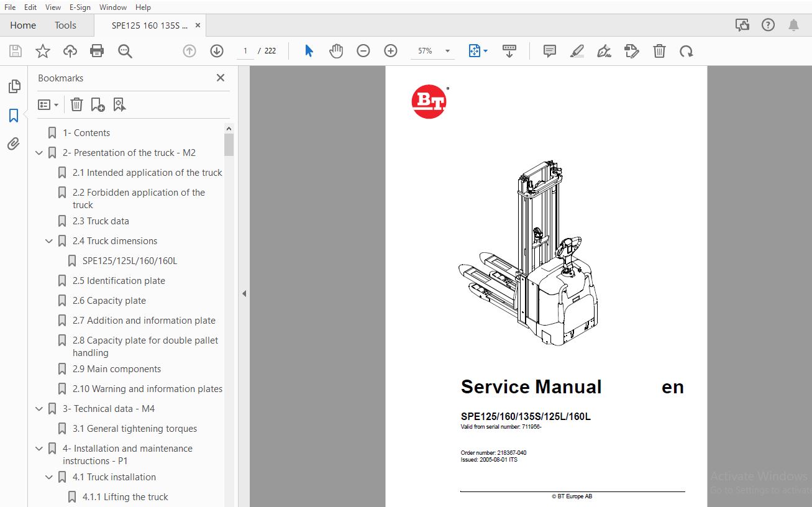The width and height of the screenshot is (812, 507).
Task: Click the Delete trash icon in toolbar
Action: click(659, 51)
